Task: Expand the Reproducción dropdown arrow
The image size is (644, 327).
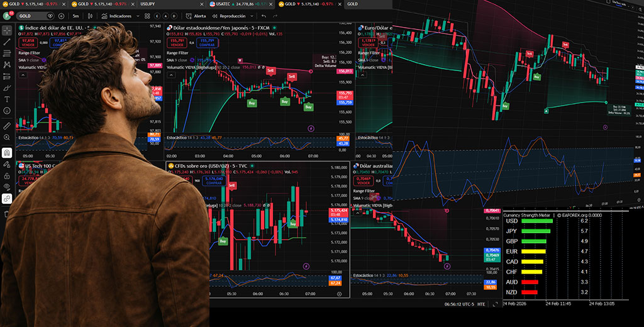Action: [251, 16]
